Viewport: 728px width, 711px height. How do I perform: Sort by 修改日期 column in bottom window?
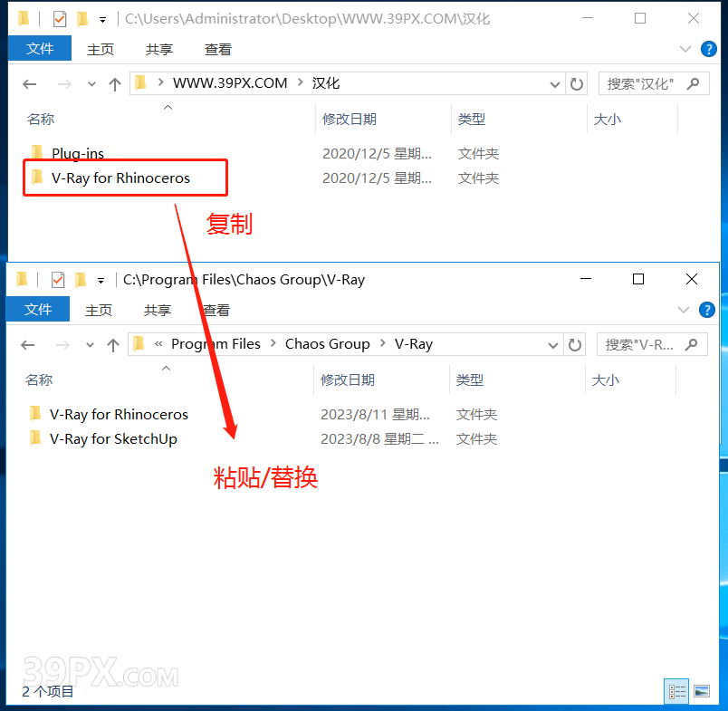347,380
